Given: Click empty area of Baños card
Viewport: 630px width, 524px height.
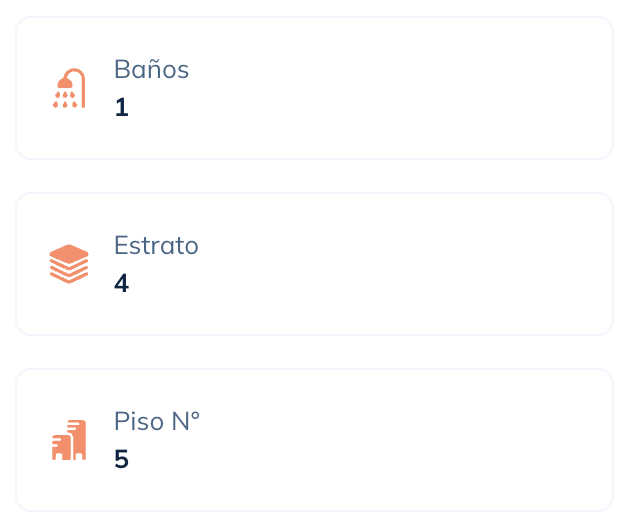Looking at the screenshot, I should tap(402, 88).
